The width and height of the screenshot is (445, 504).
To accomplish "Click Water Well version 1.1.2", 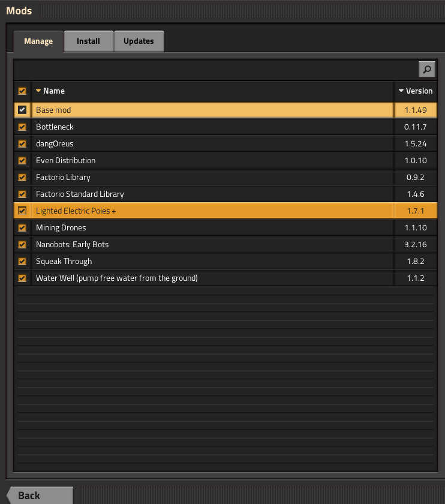I will click(x=416, y=278).
